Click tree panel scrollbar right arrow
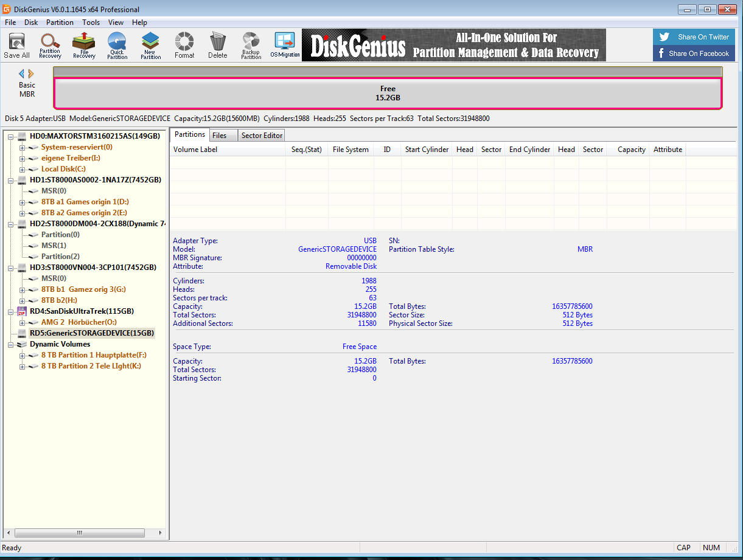This screenshot has width=743, height=560. point(160,533)
